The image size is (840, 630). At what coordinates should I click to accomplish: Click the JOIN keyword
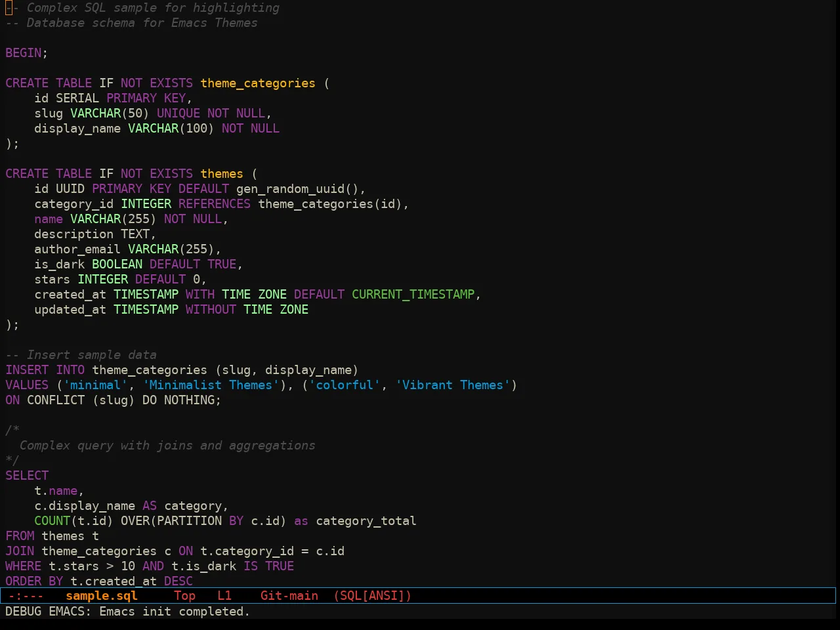pos(20,551)
